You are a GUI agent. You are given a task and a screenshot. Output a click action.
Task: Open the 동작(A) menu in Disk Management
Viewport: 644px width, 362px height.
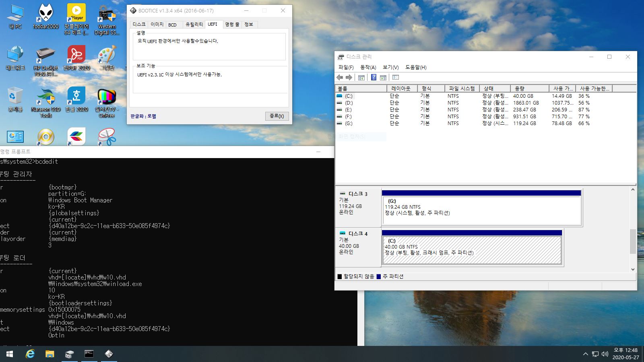click(368, 67)
